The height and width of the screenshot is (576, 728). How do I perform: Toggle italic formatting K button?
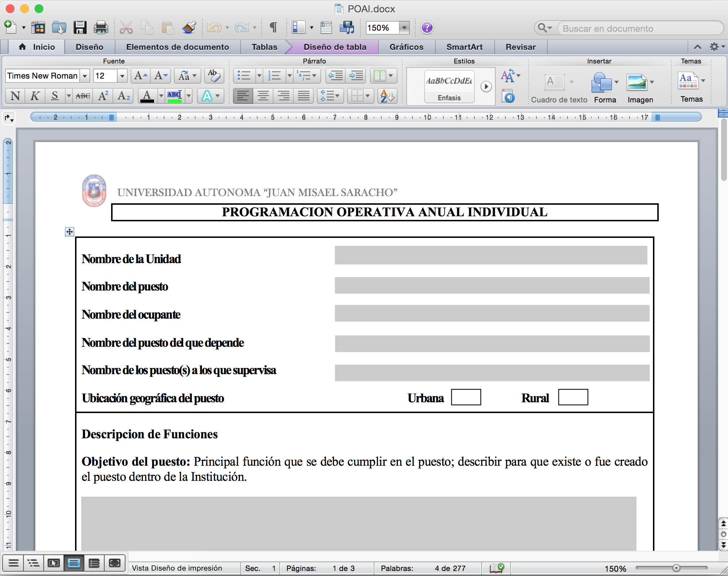point(35,96)
